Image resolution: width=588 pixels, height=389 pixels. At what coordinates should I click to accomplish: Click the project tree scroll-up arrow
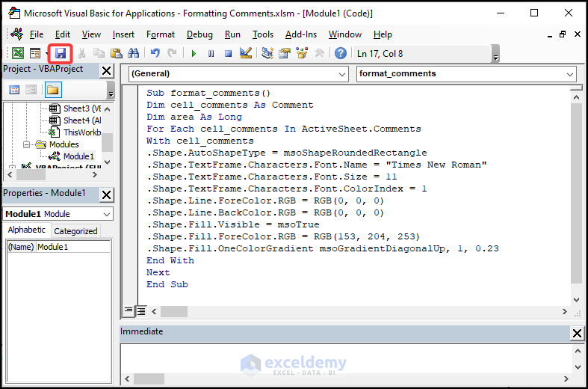point(108,109)
